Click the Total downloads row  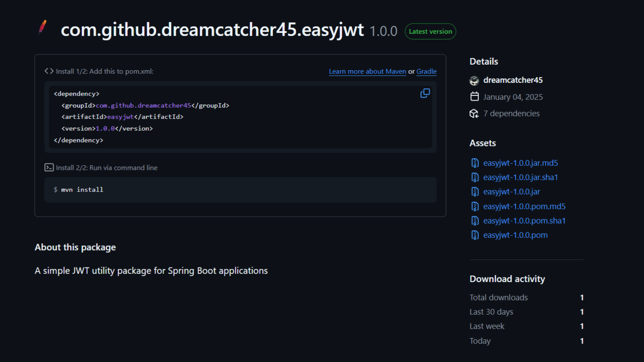click(x=526, y=298)
